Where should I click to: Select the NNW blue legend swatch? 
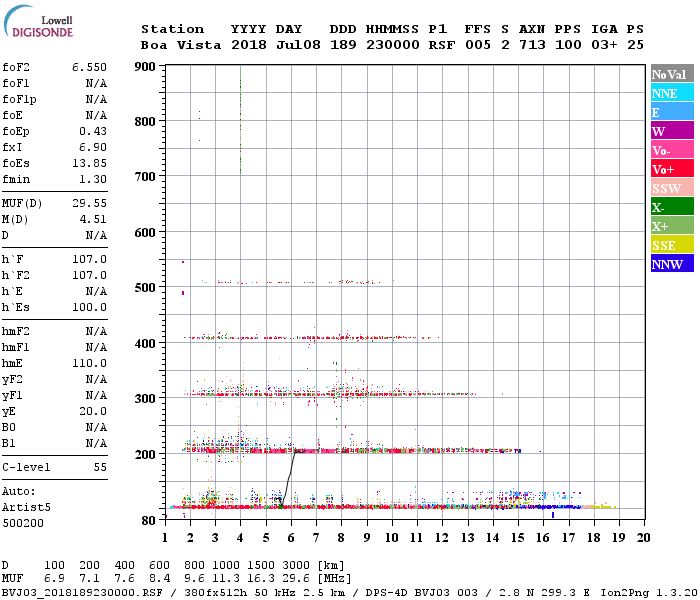tap(672, 264)
